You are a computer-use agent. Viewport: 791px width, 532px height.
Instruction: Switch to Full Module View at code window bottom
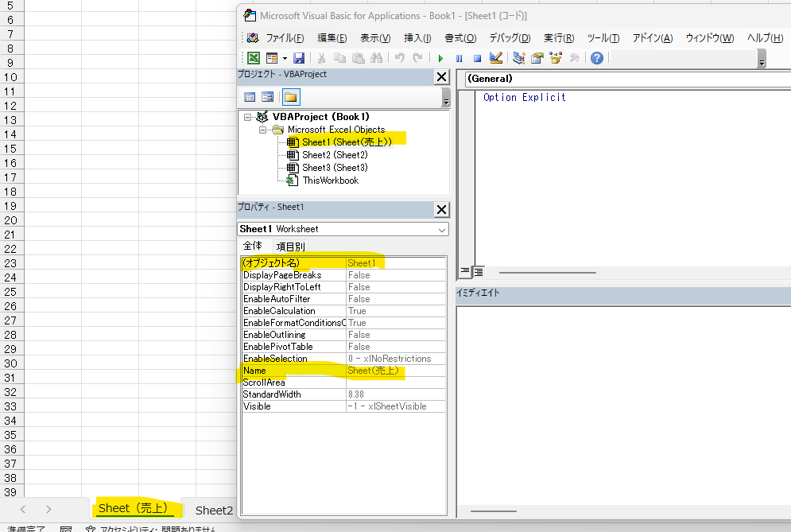479,271
